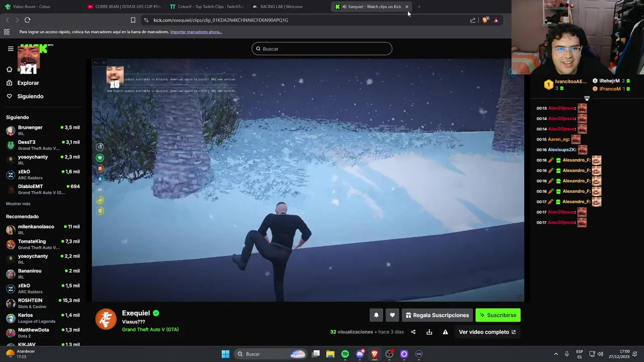Screen dimensions: 644x362
Task: Click Windows taskbar Buscar search box
Action: (x=271, y=354)
